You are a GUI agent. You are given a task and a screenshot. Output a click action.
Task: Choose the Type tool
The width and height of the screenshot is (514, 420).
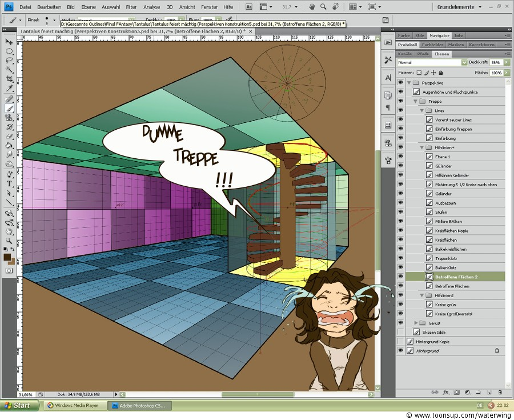tap(10, 183)
